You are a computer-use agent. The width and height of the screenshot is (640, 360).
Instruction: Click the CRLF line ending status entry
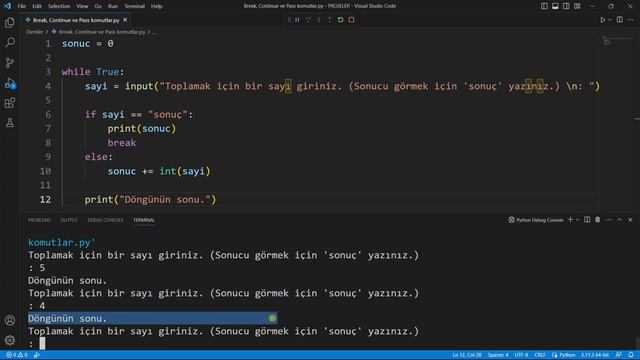coord(540,355)
